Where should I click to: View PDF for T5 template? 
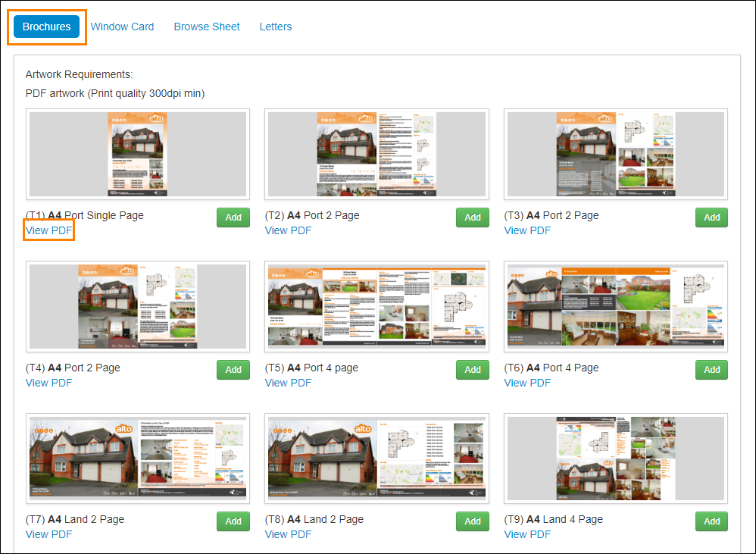288,383
